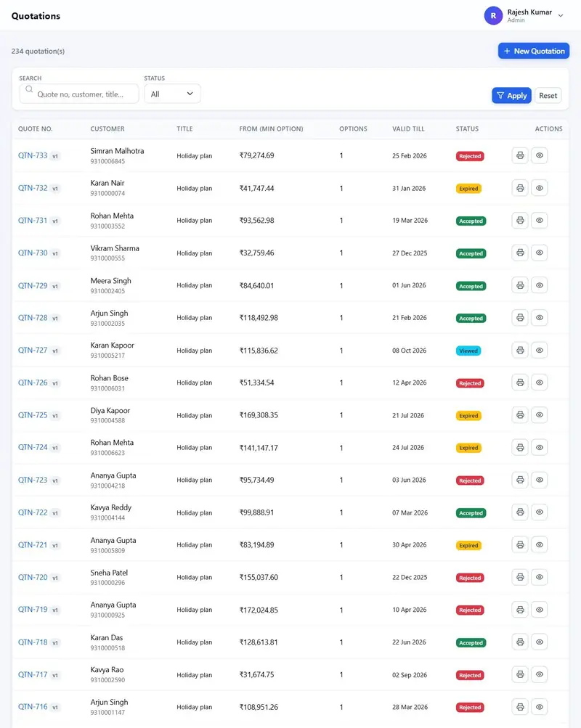
Task: Print quotation QTN-724
Action: point(520,447)
